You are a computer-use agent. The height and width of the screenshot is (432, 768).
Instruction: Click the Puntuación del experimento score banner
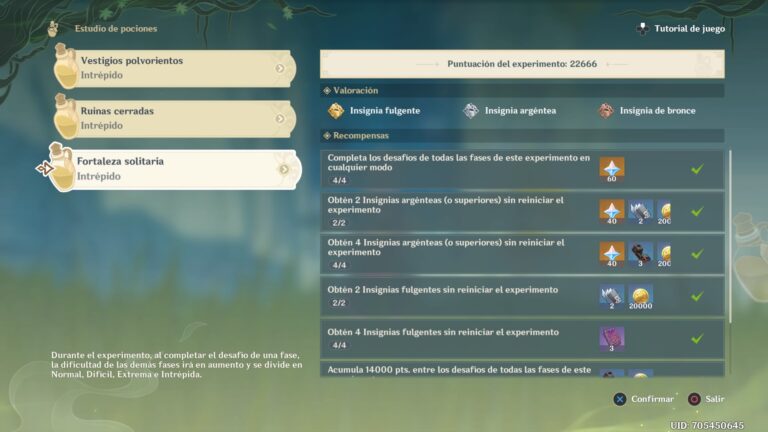pyautogui.click(x=522, y=64)
